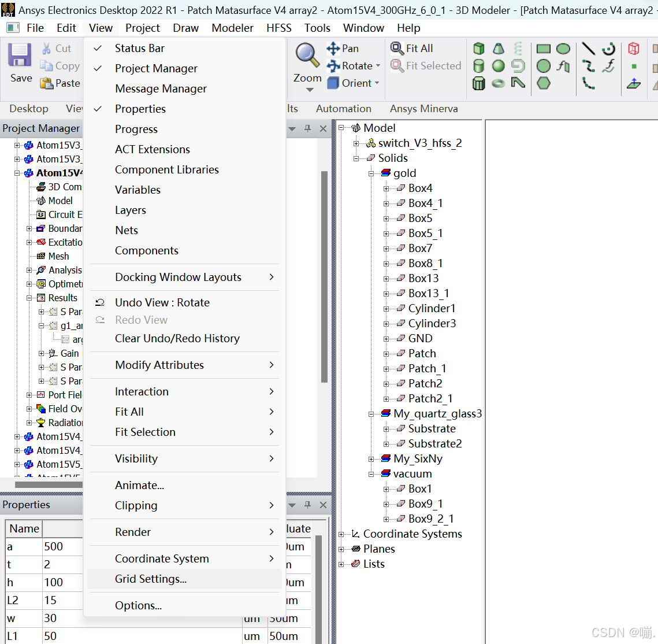This screenshot has height=644, width=658.
Task: Draw a cylinder with the cylinder icon
Action: [479, 66]
